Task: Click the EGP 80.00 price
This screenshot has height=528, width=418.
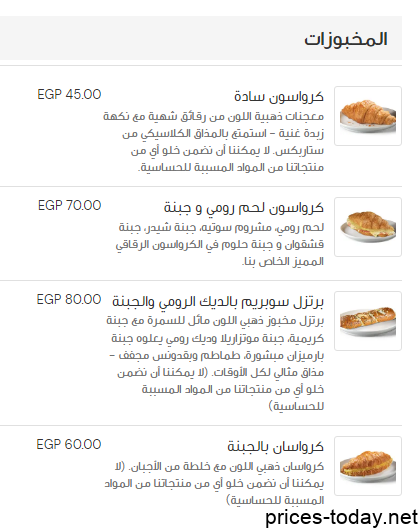Action: [x=69, y=299]
